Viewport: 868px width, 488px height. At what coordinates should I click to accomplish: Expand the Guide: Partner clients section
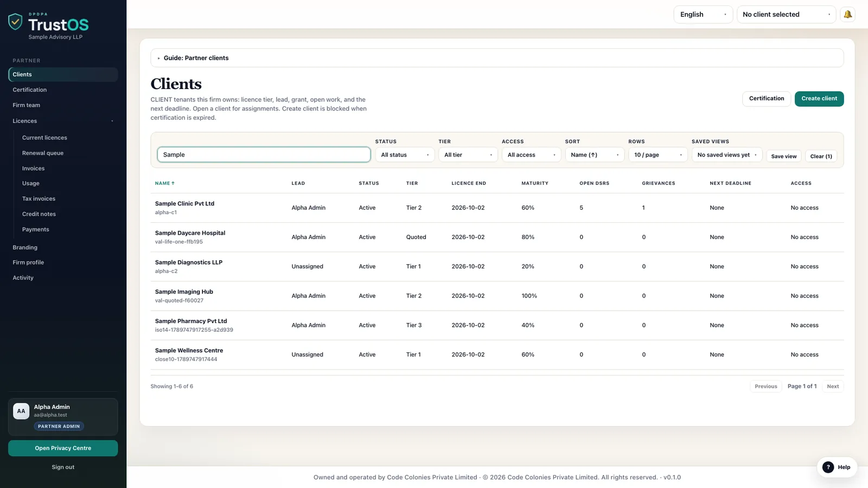pyautogui.click(x=497, y=58)
